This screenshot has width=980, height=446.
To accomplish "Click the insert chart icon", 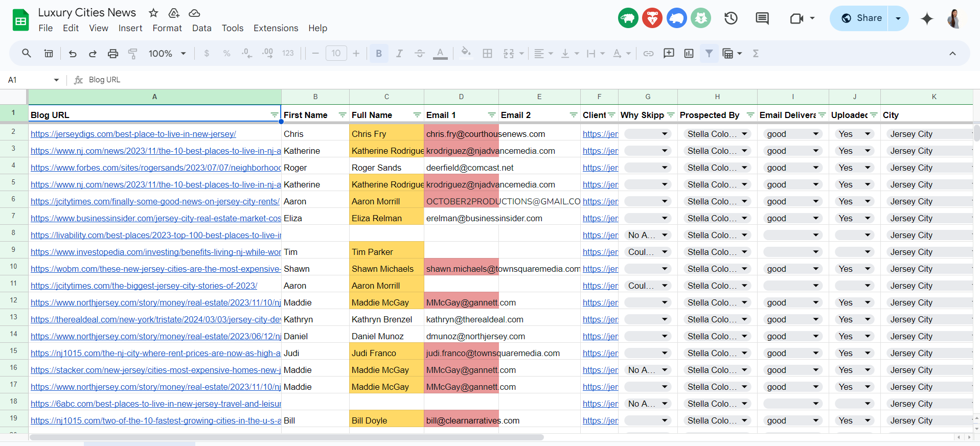I will tap(689, 54).
